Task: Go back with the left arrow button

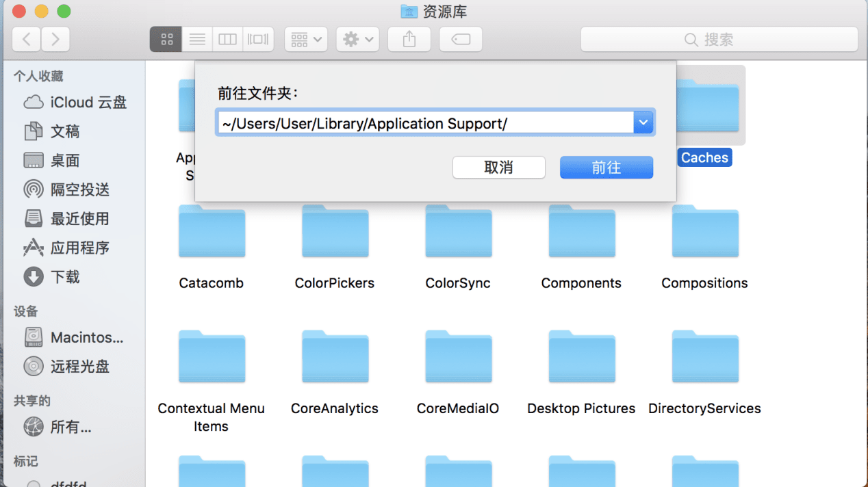Action: pyautogui.click(x=27, y=40)
